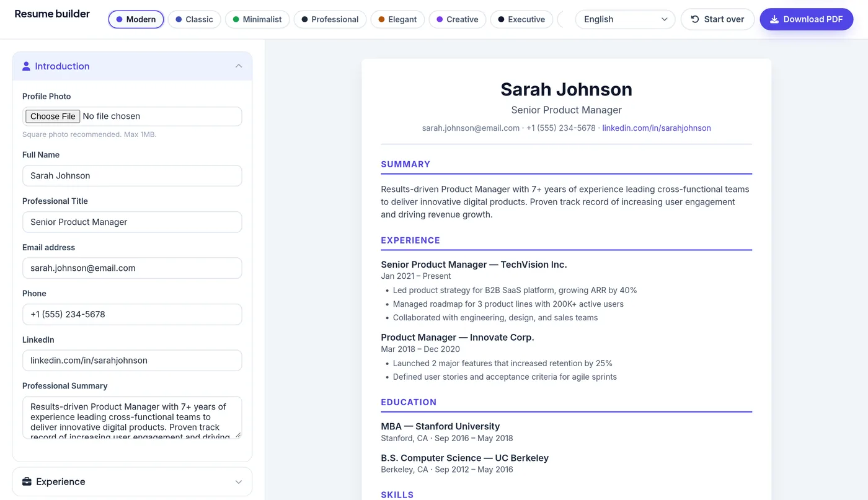
Task: Click the bullet about 200K+ active users
Action: [x=508, y=304]
